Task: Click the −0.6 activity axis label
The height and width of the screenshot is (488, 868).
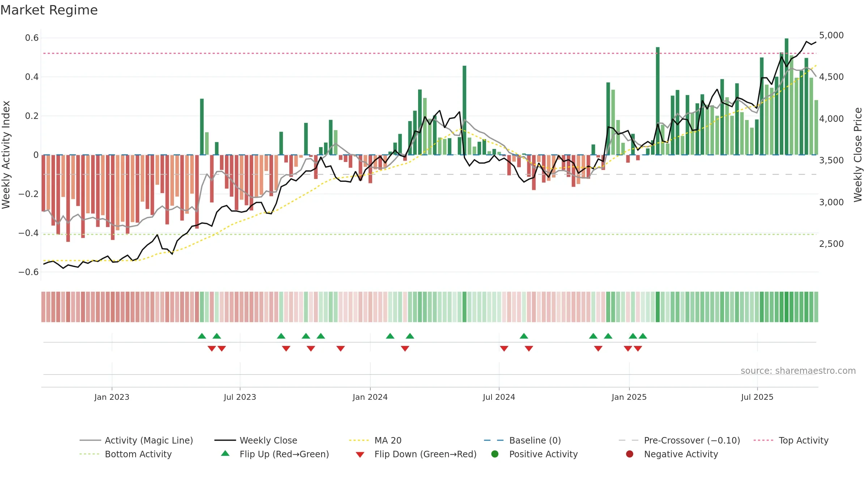Action: pyautogui.click(x=29, y=272)
